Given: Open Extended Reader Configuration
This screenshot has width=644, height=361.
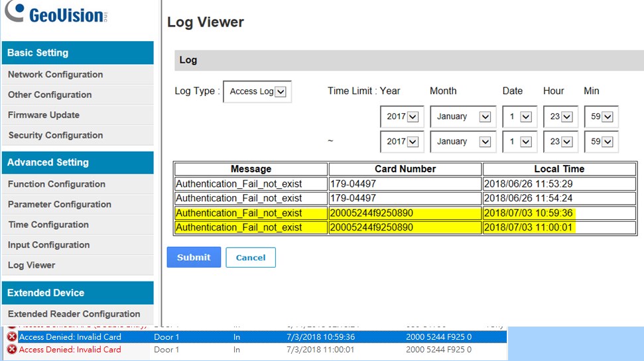Looking at the screenshot, I should [x=78, y=314].
